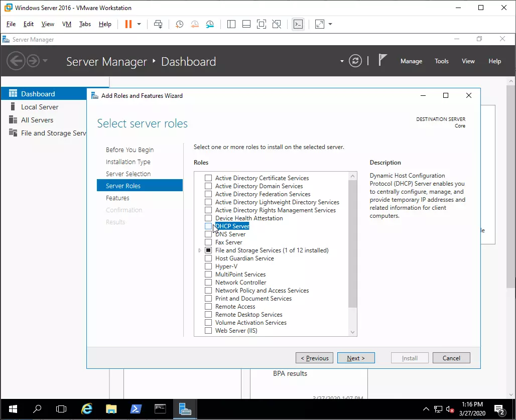Click the take snapshot clock icon
This screenshot has height=420, width=516.
[x=179, y=24]
